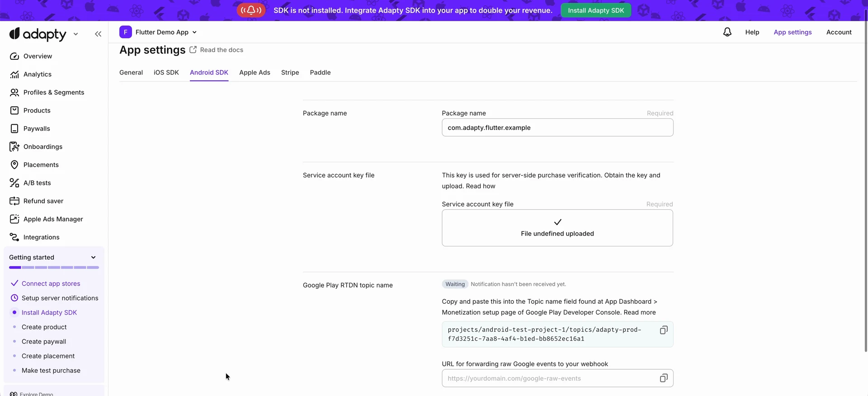Click the Read the docs link

222,50
